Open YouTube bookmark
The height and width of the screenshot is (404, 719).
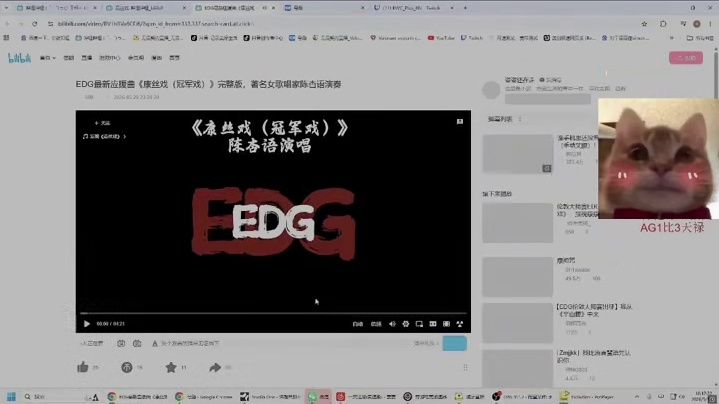[x=441, y=38]
